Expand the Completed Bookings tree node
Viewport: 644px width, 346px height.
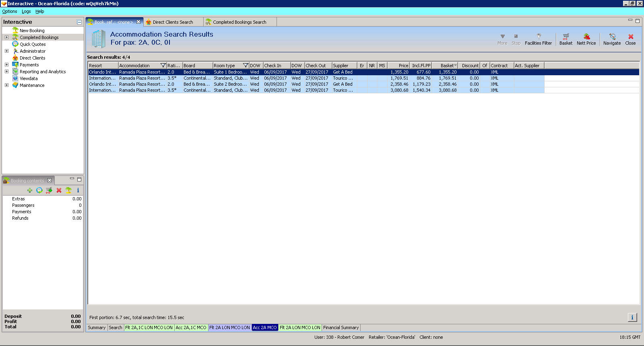point(6,37)
